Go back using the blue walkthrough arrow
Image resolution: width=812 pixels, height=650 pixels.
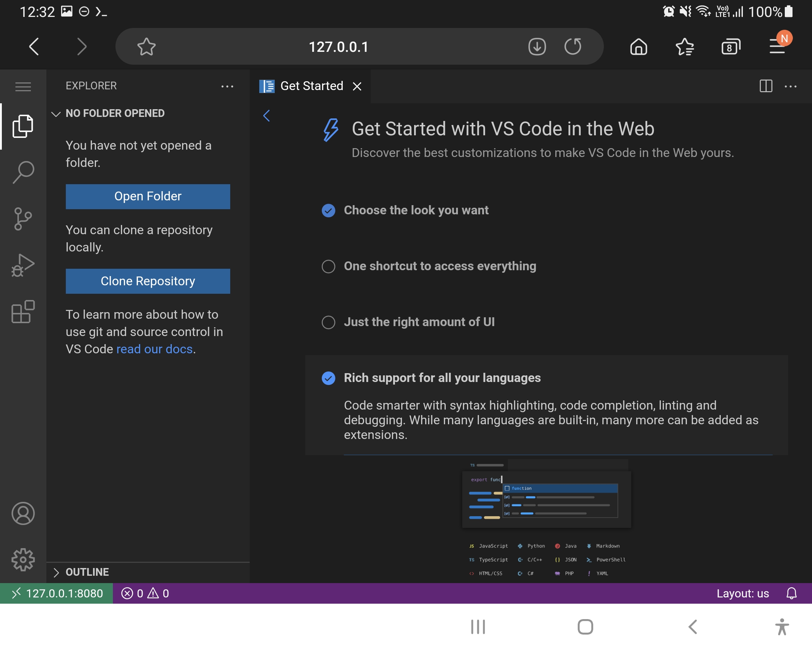267,115
